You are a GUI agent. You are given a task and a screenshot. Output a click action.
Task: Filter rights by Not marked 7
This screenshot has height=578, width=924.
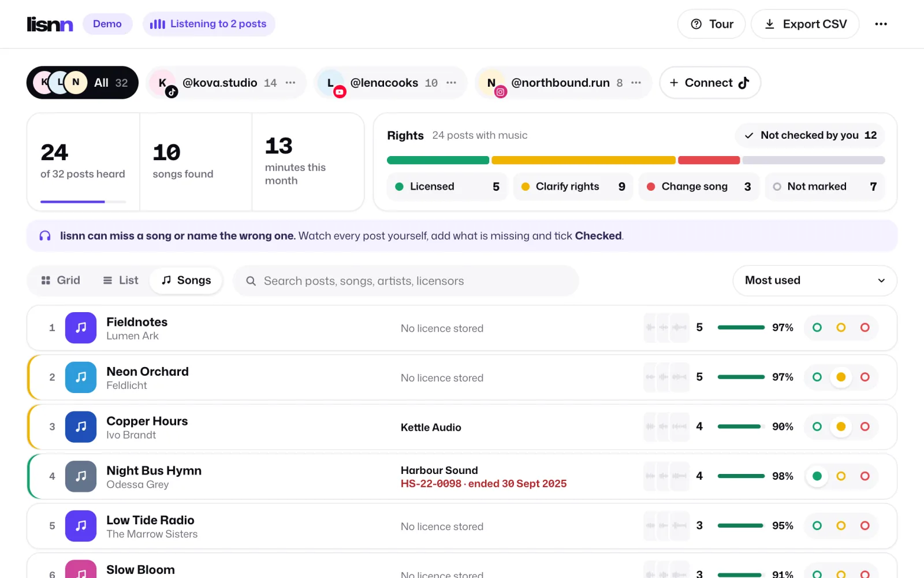coord(825,187)
